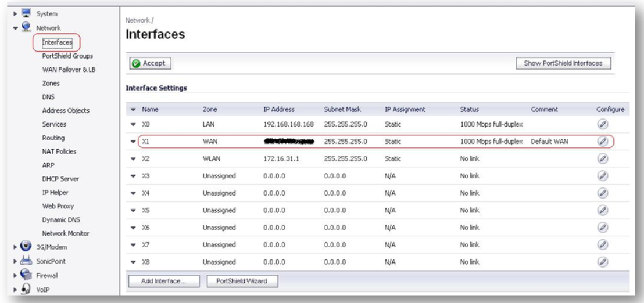Click the Add Interface button
This screenshot has height=303, width=644.
point(163,282)
